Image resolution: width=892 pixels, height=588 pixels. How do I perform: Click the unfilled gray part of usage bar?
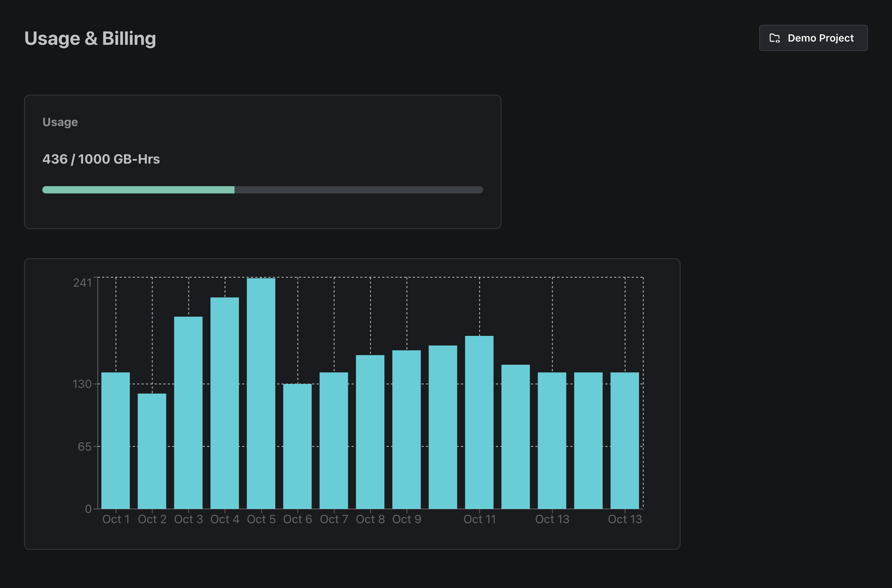click(358, 190)
